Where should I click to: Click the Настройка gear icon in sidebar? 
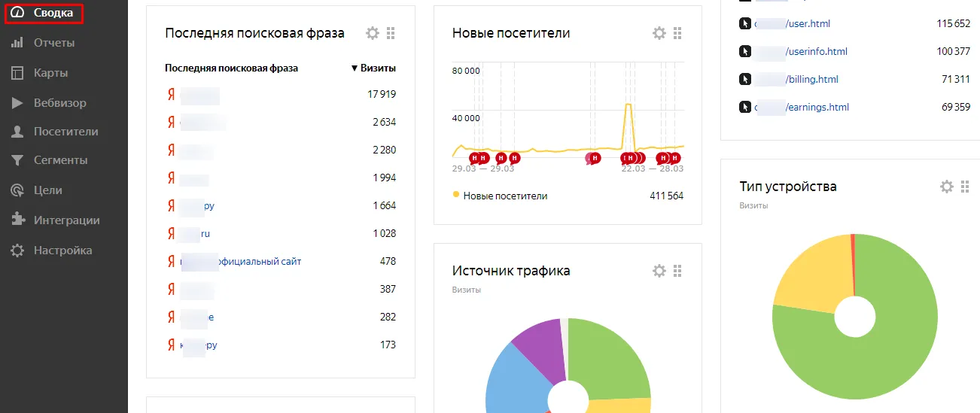(x=17, y=251)
